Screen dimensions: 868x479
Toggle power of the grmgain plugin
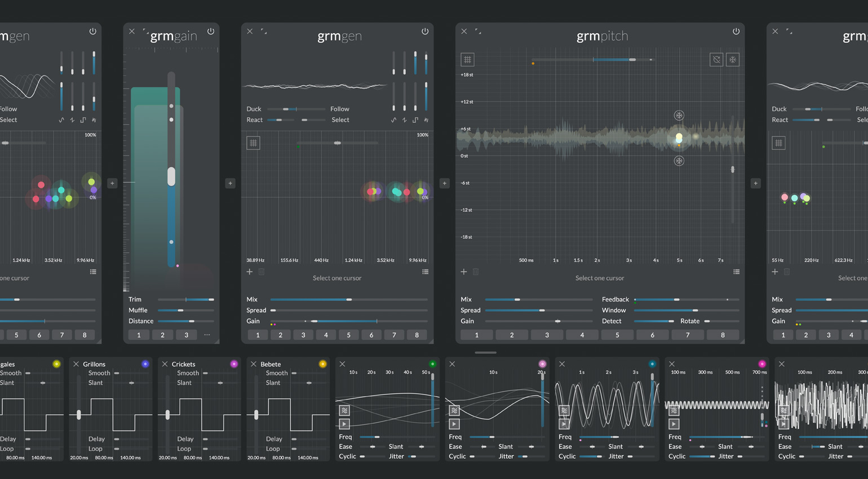211,32
